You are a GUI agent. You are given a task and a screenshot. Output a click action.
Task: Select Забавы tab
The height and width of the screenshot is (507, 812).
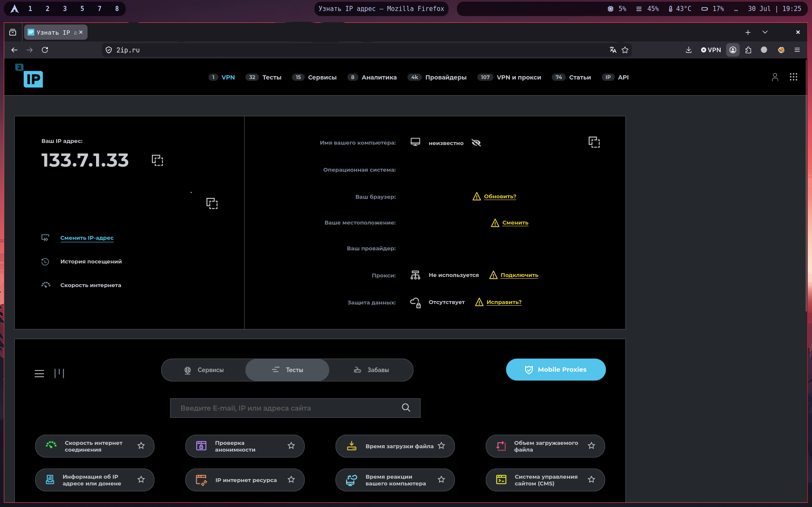pyautogui.click(x=371, y=370)
